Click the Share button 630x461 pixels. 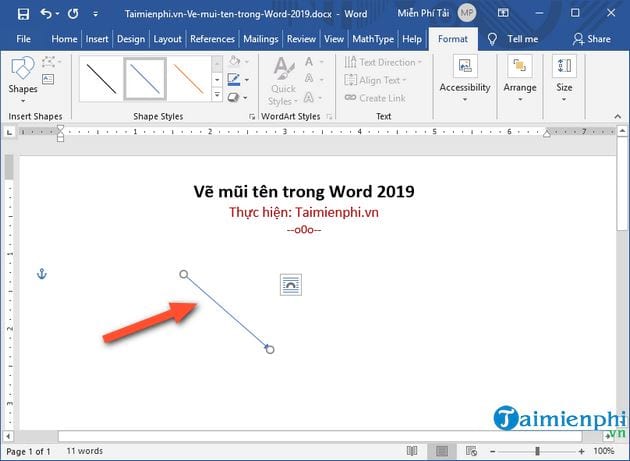point(592,39)
